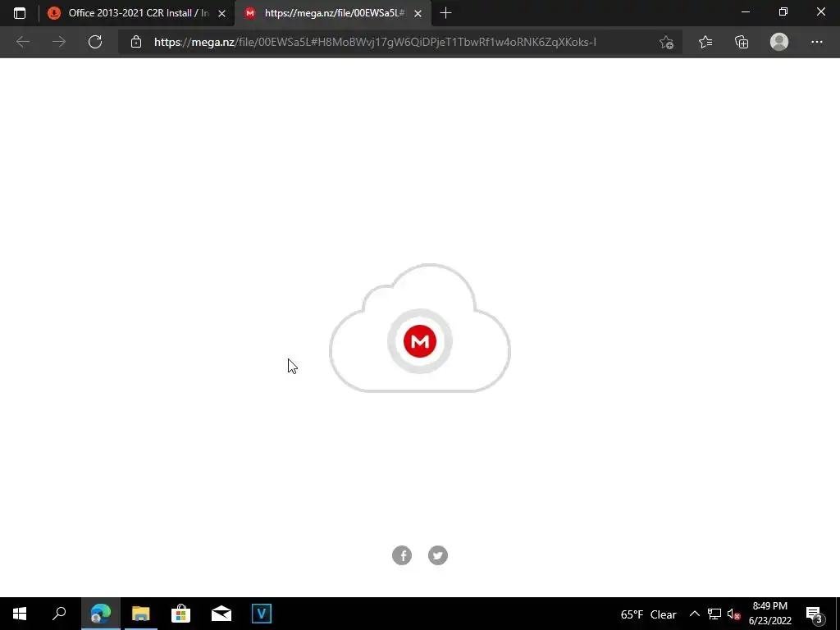840x630 pixels.
Task: Open the Windows Start menu
Action: (x=20, y=614)
